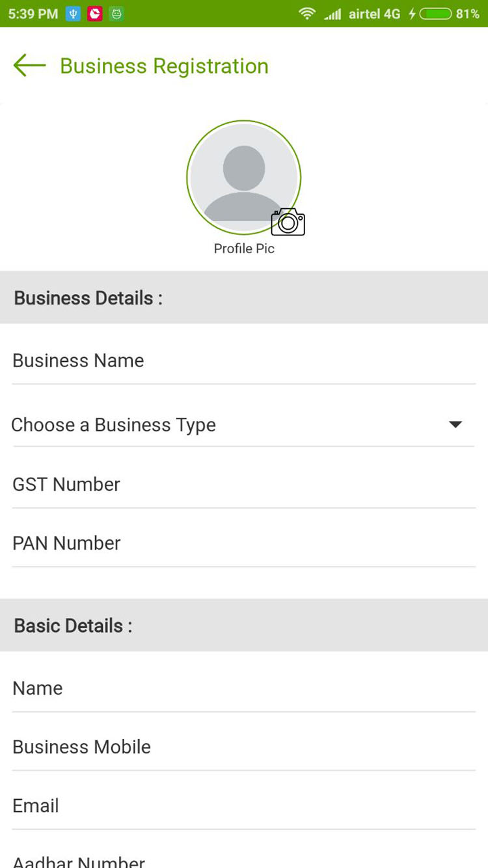Tap the USB notification icon in status bar
Image resolution: width=488 pixels, height=868 pixels.
tap(74, 14)
